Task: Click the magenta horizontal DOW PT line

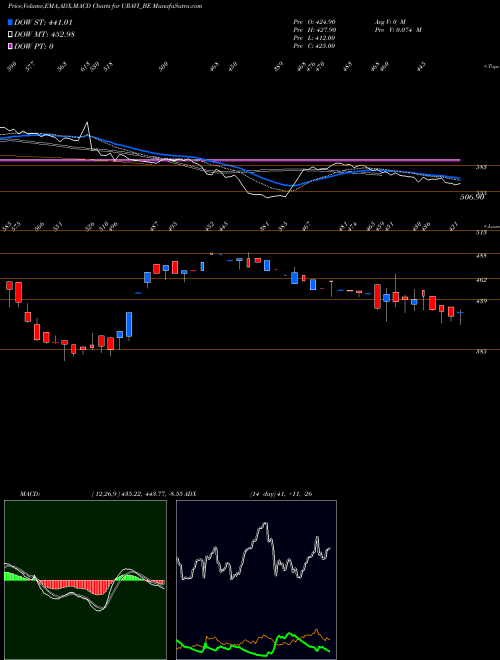Action: 230,160
